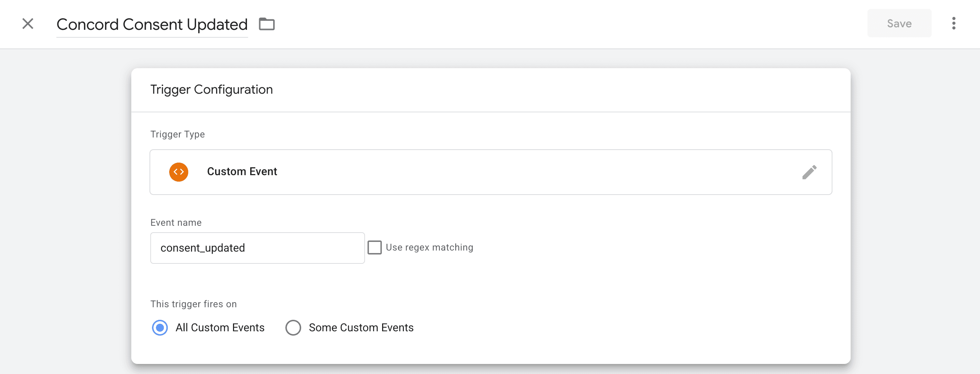Click the pencil icon to edit trigger type
Screen dimensions: 980x374
coord(809,172)
